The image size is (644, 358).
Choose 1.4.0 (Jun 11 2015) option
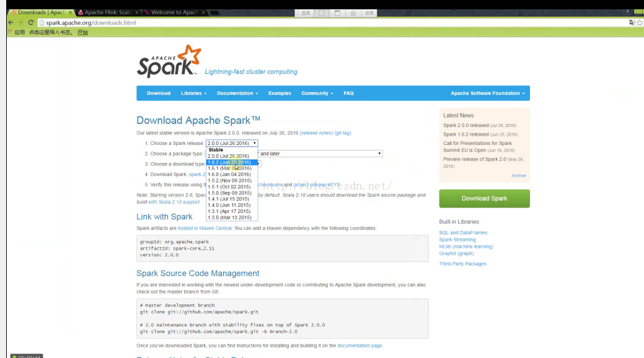[x=232, y=205]
